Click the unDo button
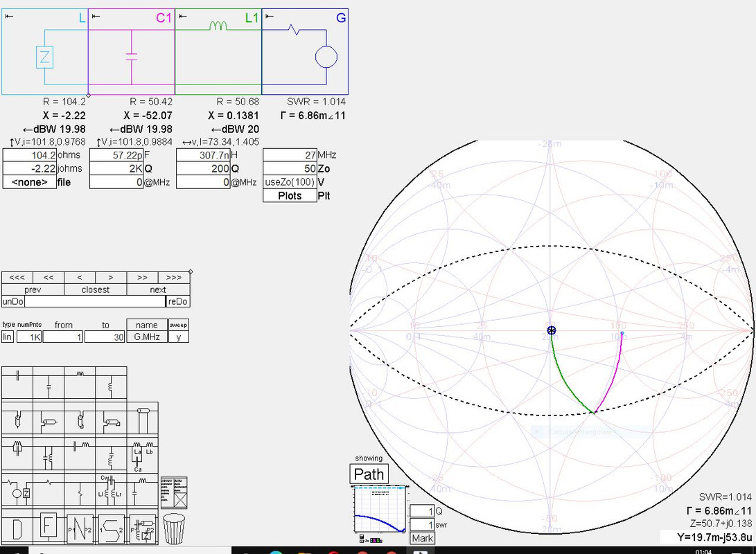 click(x=13, y=301)
